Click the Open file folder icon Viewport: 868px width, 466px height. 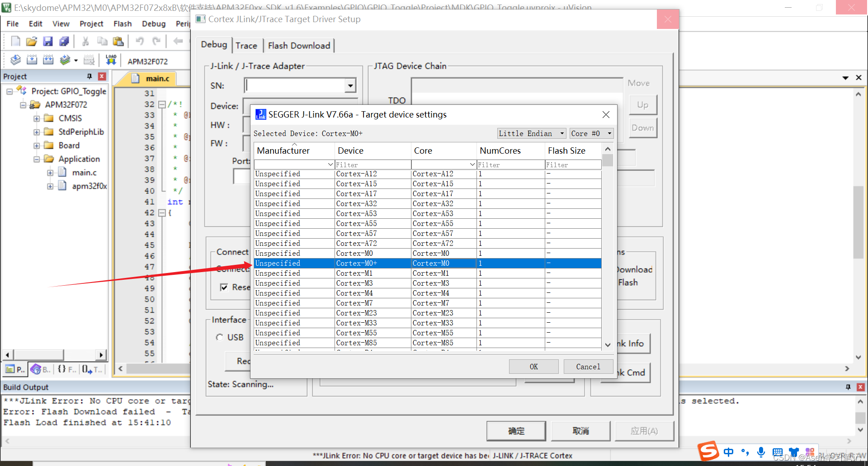click(31, 42)
